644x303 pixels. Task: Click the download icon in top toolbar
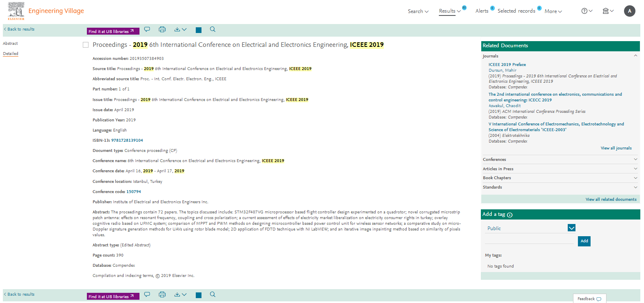coord(177,29)
